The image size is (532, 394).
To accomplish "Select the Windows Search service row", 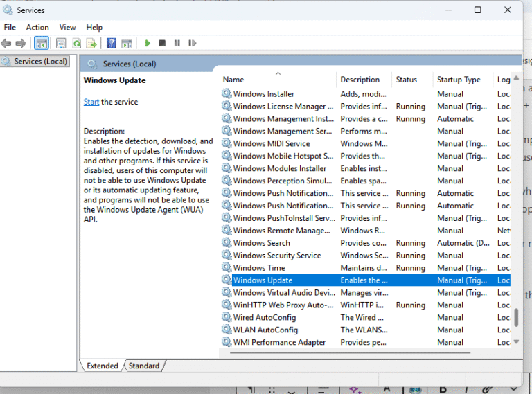I will click(x=262, y=243).
